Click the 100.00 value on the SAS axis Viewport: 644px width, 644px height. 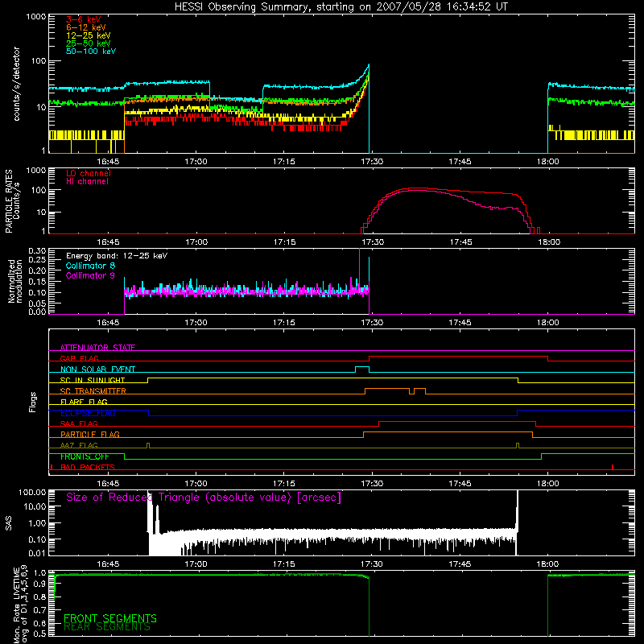coord(32,492)
